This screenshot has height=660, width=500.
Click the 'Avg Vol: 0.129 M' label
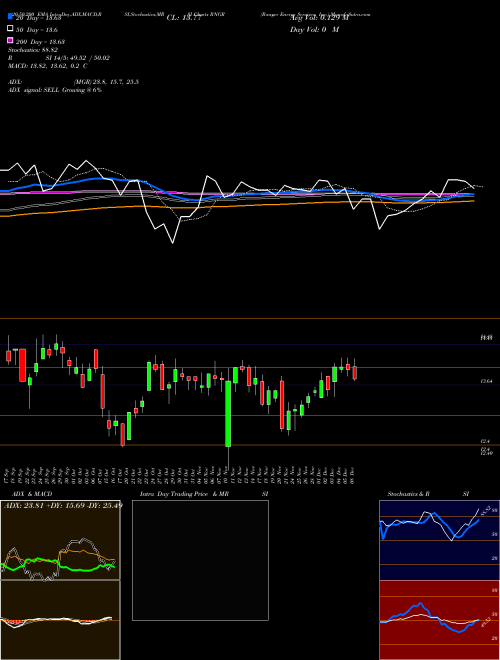pos(319,18)
